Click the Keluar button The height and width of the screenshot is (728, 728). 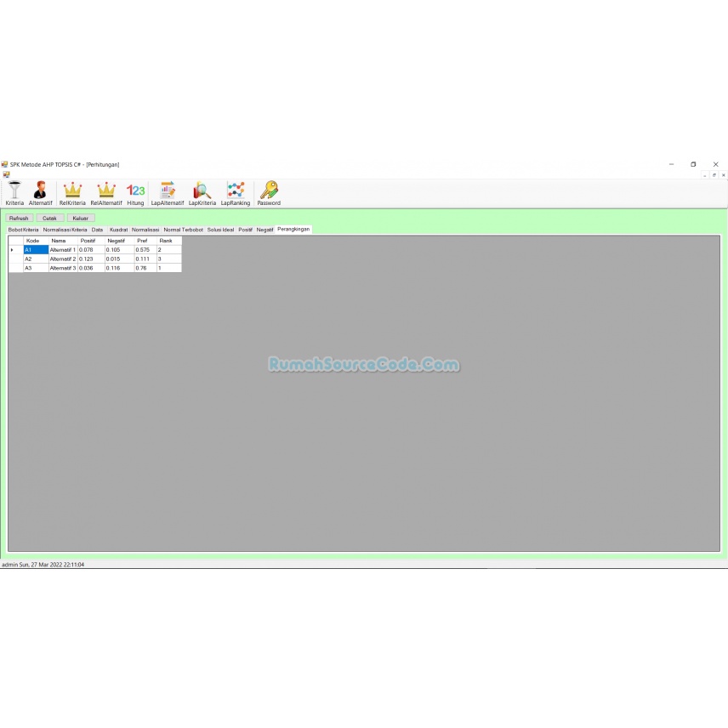click(x=81, y=219)
